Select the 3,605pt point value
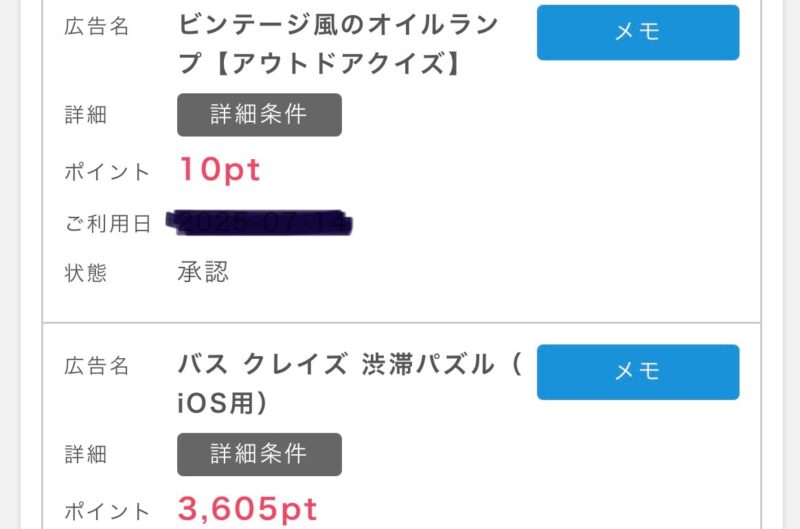 click(x=247, y=509)
